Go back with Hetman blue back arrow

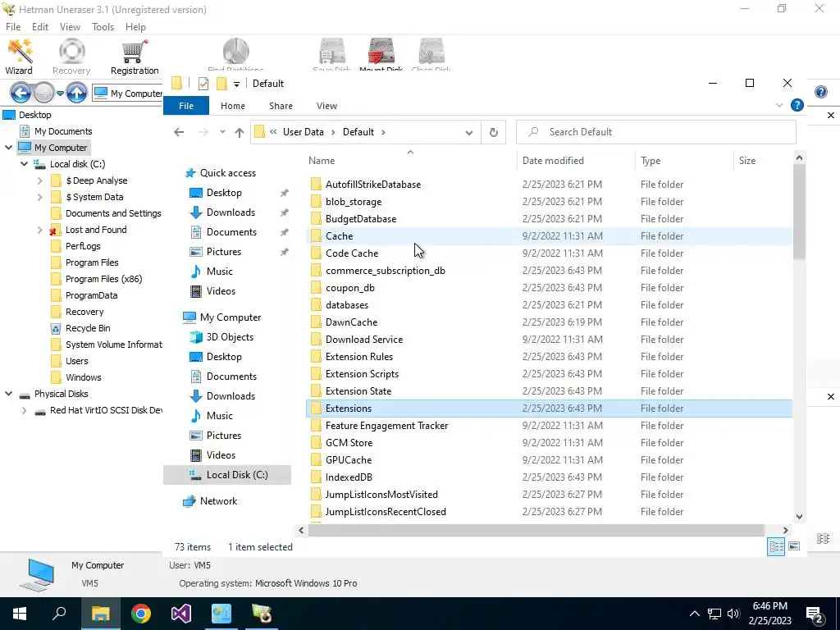tap(21, 94)
